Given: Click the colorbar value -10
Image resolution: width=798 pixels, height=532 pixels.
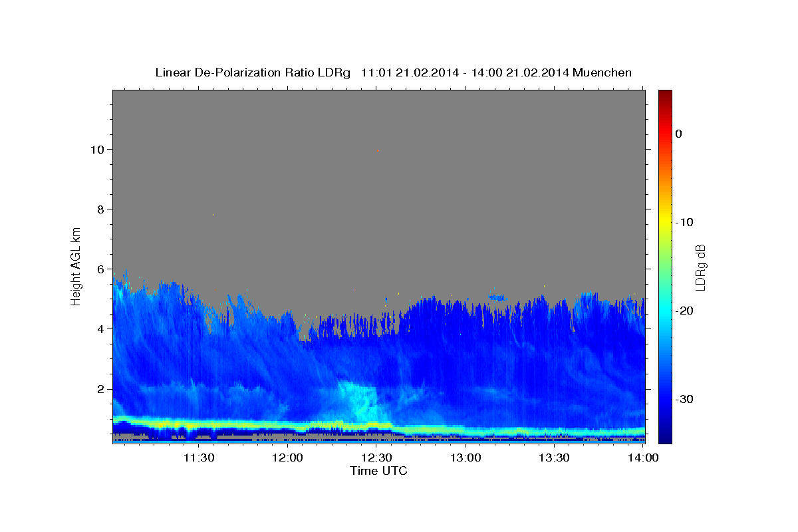Looking at the screenshot, I should pyautogui.click(x=684, y=222).
